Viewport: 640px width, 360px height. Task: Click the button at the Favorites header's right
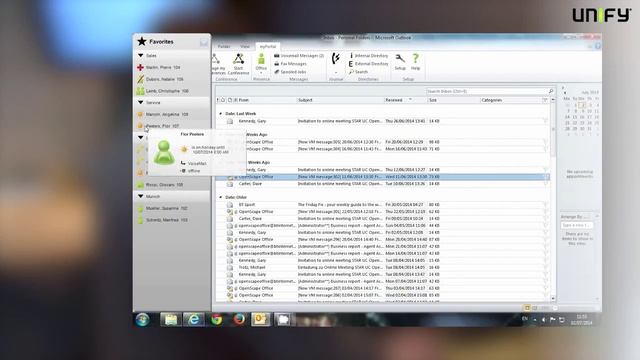[204, 42]
